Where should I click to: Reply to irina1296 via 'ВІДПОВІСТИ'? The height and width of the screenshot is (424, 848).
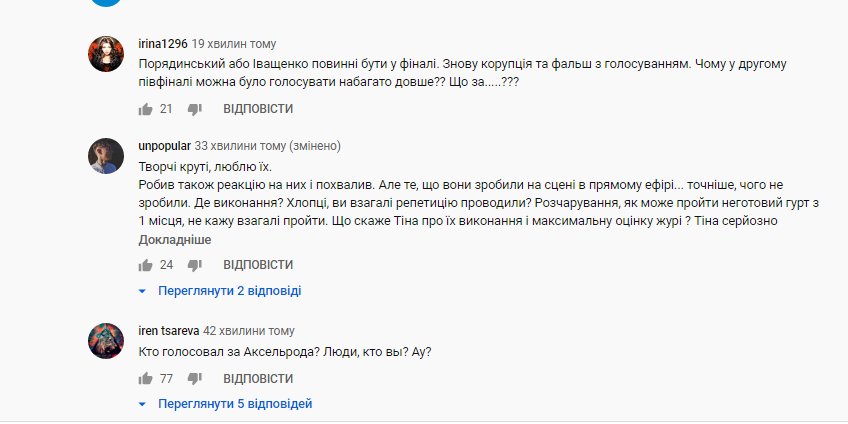[258, 108]
